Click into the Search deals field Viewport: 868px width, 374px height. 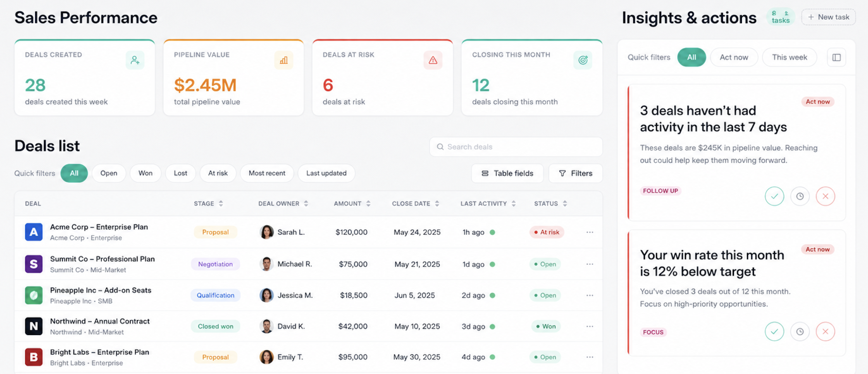click(x=516, y=147)
